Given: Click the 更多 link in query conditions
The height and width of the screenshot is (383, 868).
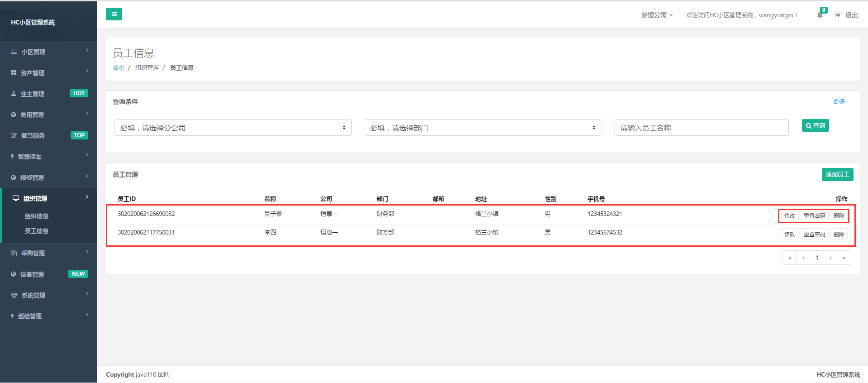Looking at the screenshot, I should (x=839, y=101).
